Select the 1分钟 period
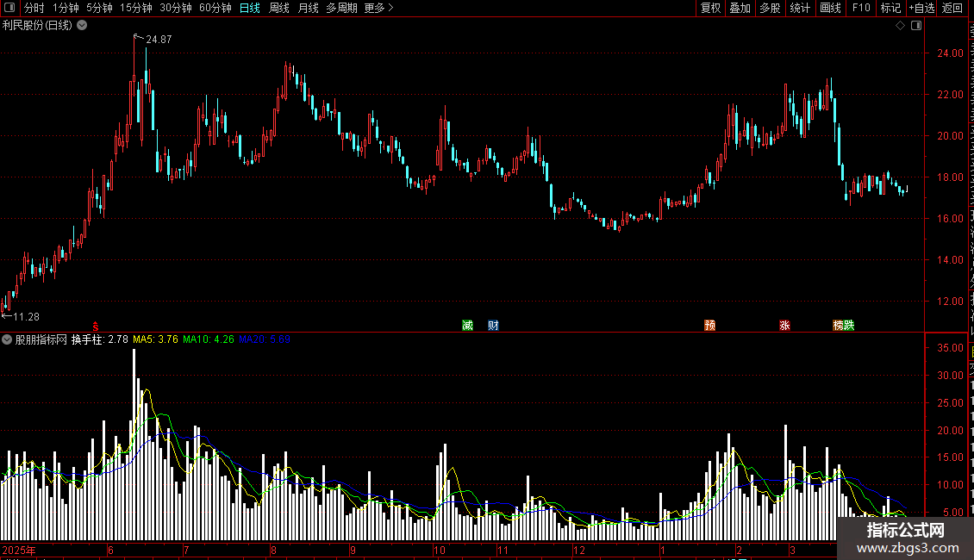 [x=66, y=8]
